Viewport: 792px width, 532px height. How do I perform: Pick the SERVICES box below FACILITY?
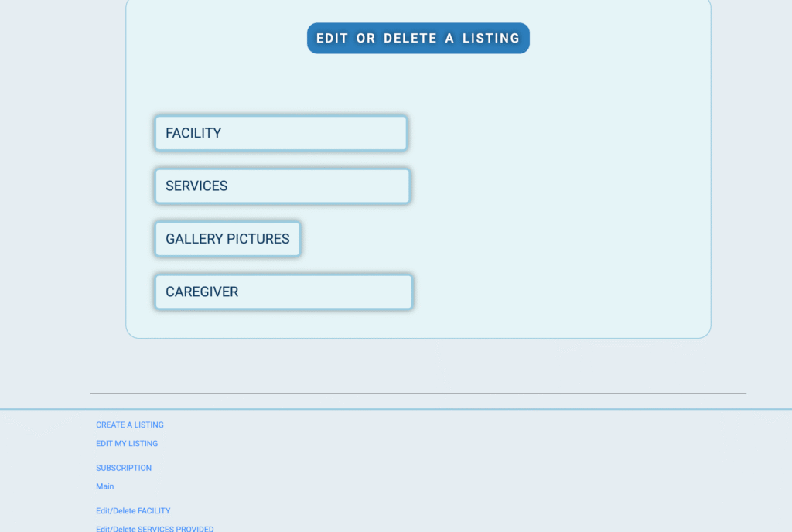pos(282,186)
